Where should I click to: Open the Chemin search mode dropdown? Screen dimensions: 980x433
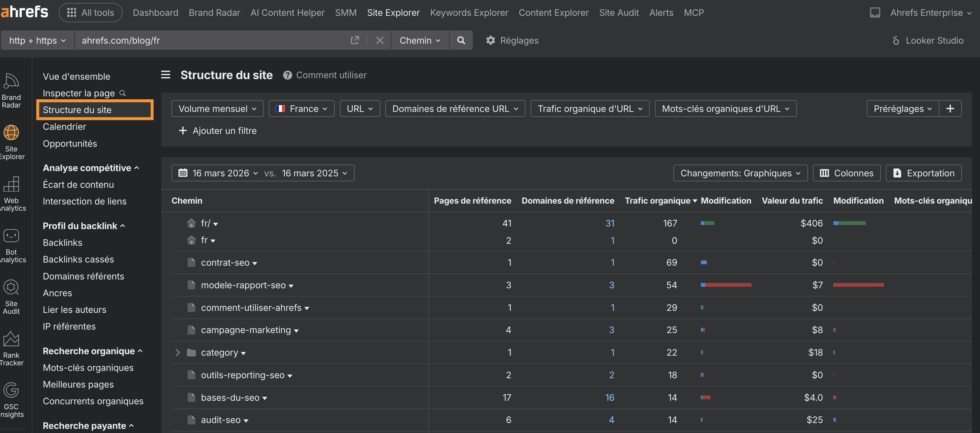[x=419, y=40]
